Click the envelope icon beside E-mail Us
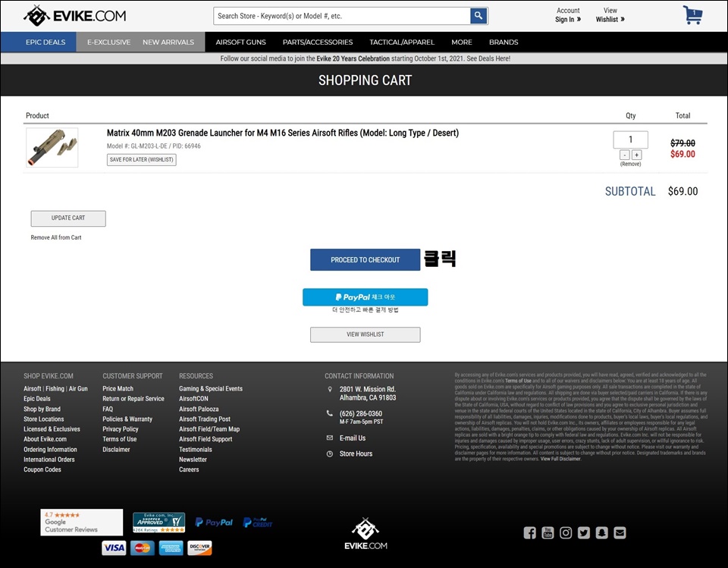The width and height of the screenshot is (728, 568). point(330,438)
